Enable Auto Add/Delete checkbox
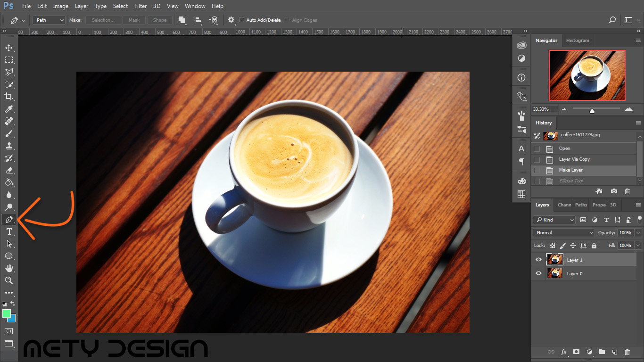This screenshot has height=362, width=644. pyautogui.click(x=242, y=20)
